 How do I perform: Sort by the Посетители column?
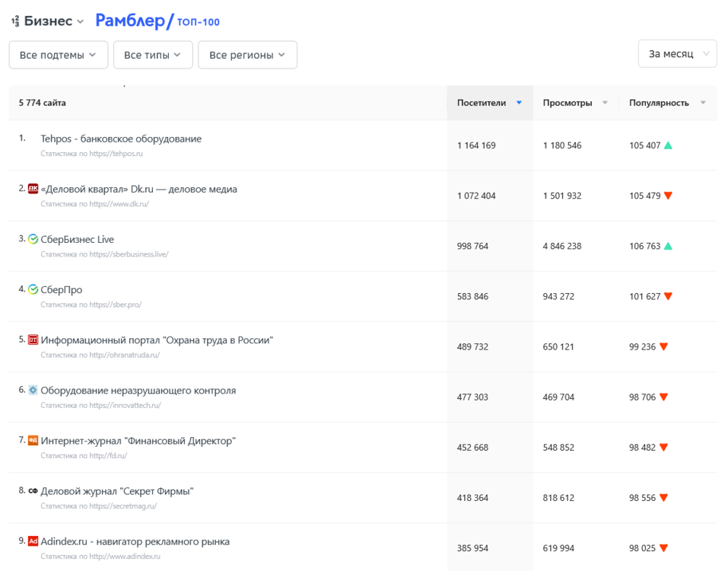[490, 103]
